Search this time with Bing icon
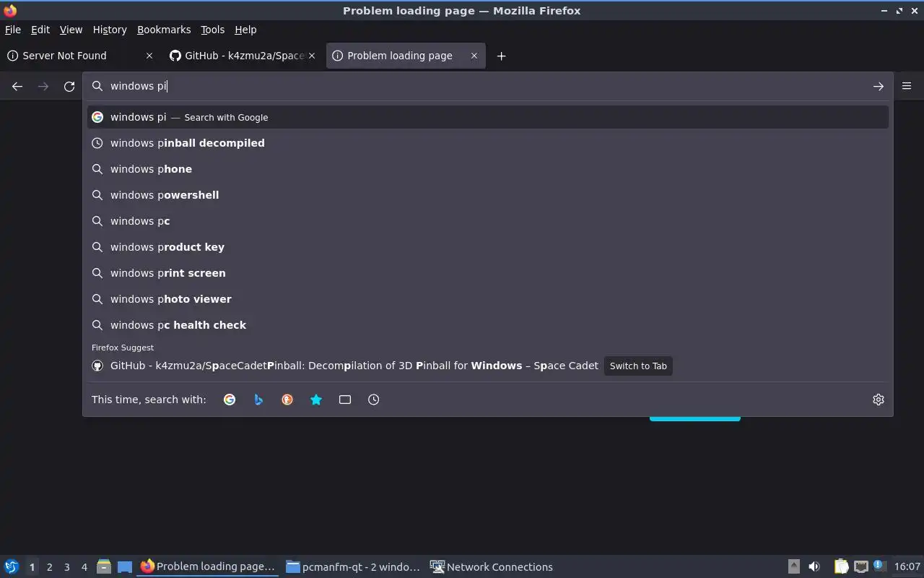This screenshot has width=924, height=578. coord(258,400)
